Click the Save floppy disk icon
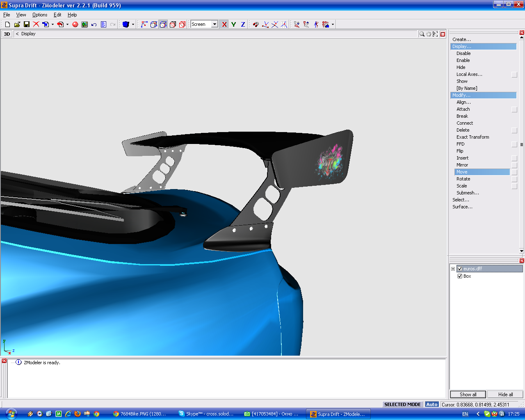This screenshot has width=525, height=420. (27, 25)
